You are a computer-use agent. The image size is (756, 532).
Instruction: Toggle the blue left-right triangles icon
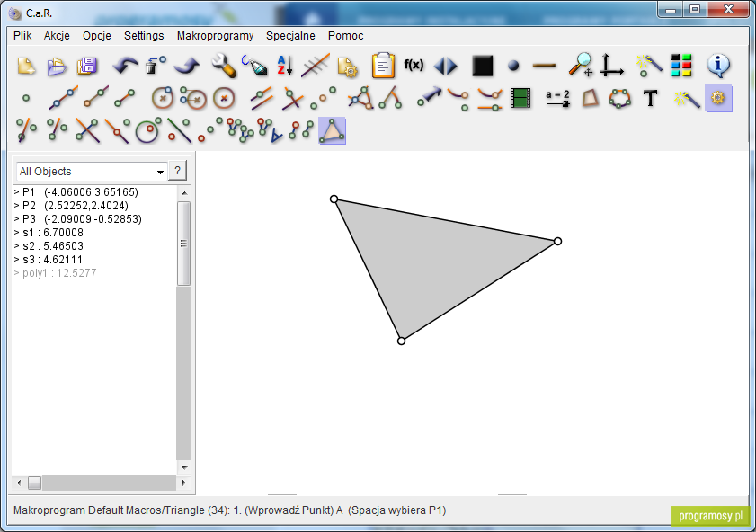point(446,66)
